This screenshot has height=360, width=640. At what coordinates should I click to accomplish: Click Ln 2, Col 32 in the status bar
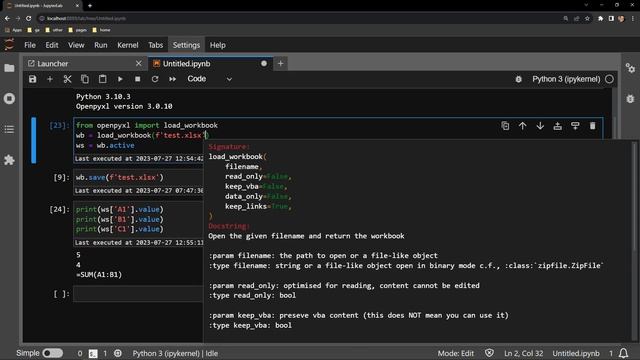pos(524,353)
